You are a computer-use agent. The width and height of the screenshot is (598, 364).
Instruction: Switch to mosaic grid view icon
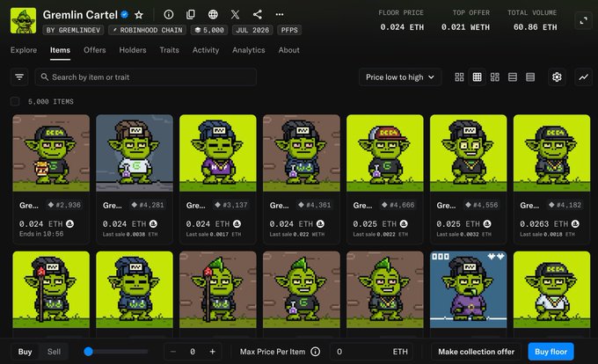[494, 77]
